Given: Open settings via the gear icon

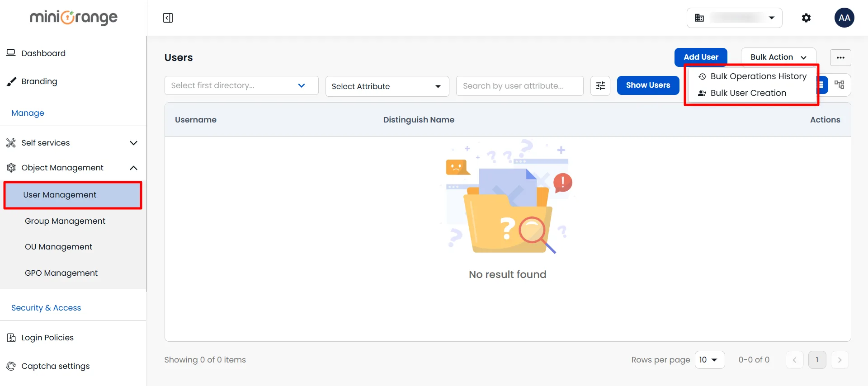Looking at the screenshot, I should pos(806,18).
